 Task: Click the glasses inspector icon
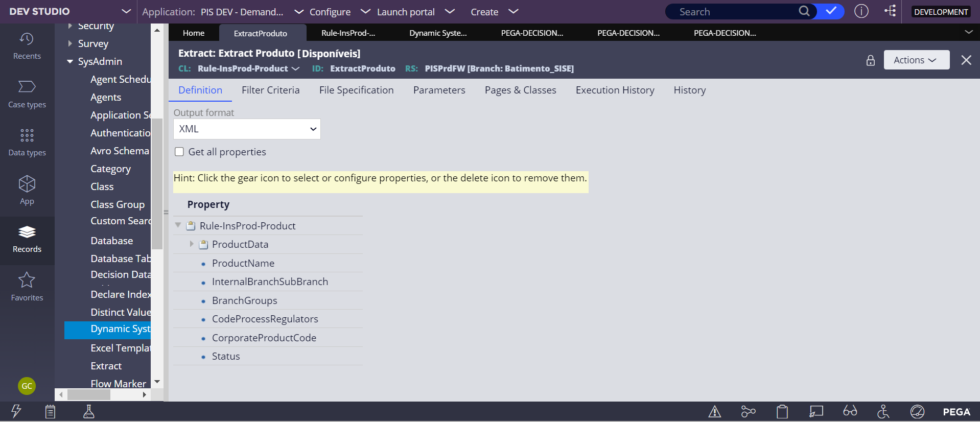click(850, 411)
